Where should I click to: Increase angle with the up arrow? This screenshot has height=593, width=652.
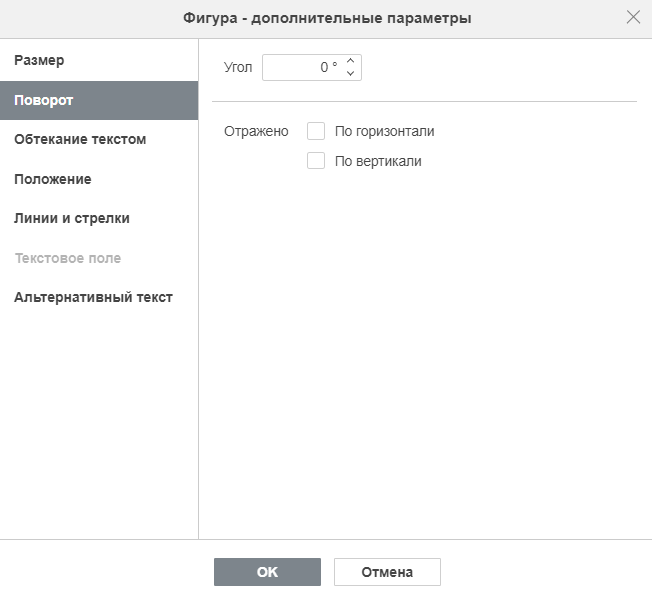click(351, 61)
